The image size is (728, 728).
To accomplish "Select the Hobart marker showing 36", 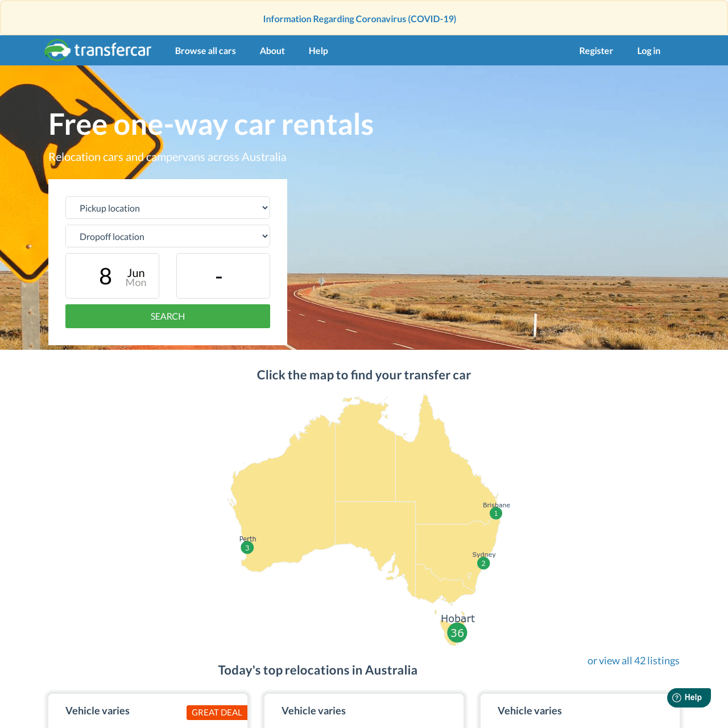I will tap(457, 632).
